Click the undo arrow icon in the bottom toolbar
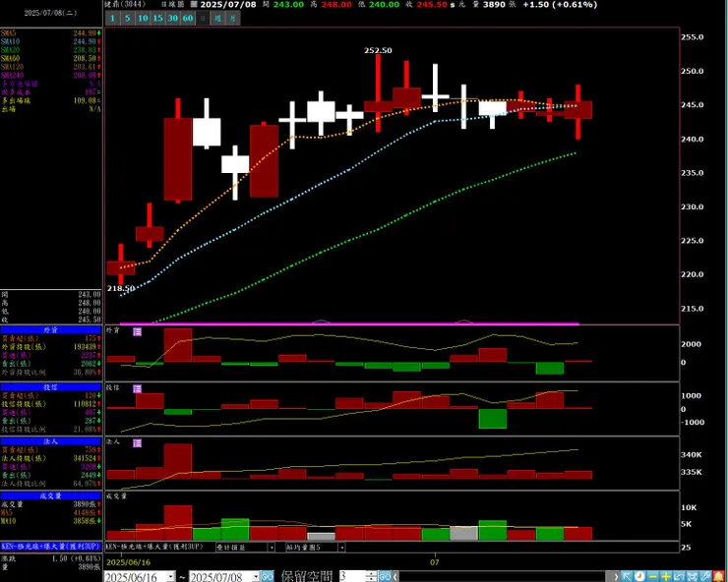The width and height of the screenshot is (728, 582). coord(679,576)
